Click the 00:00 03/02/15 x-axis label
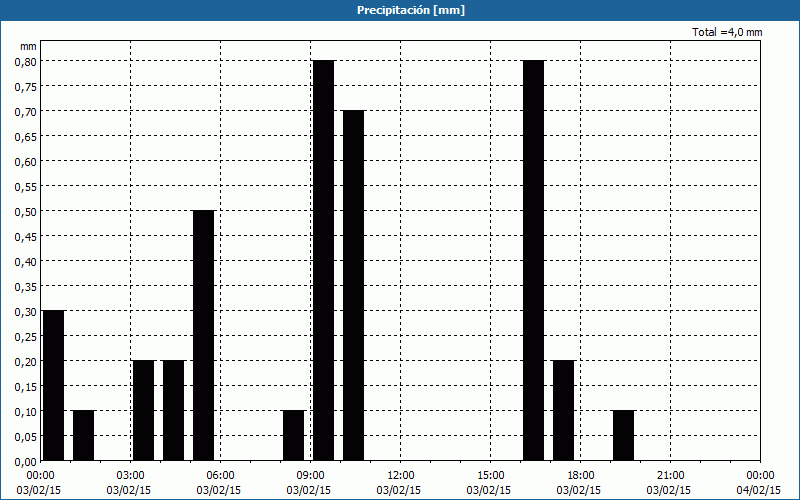Image resolution: width=800 pixels, height=500 pixels. pyautogui.click(x=39, y=483)
